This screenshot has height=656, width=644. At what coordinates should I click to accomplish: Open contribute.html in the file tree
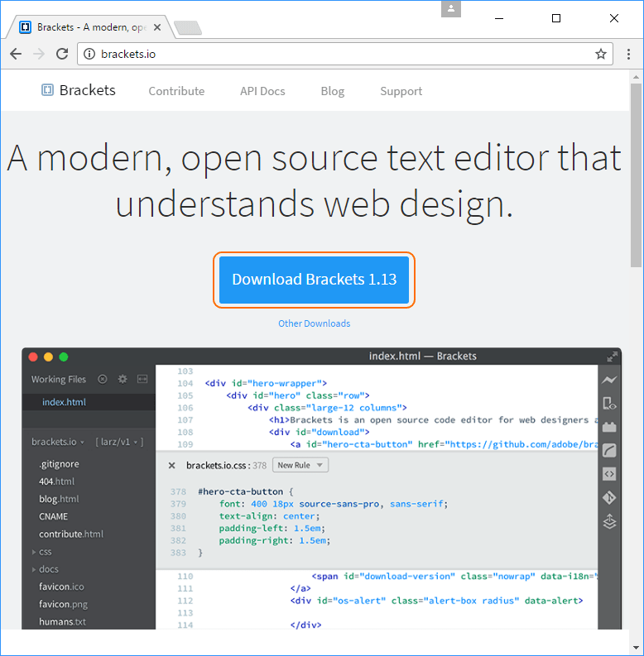pyautogui.click(x=70, y=534)
